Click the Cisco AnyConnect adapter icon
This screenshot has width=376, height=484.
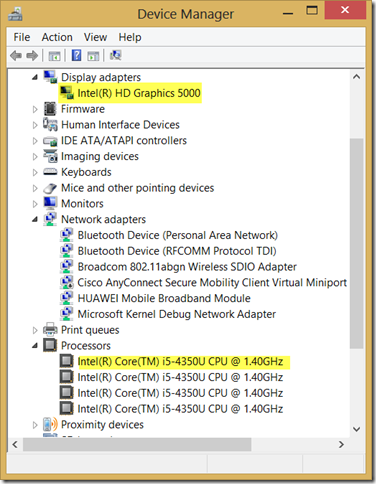click(x=66, y=282)
